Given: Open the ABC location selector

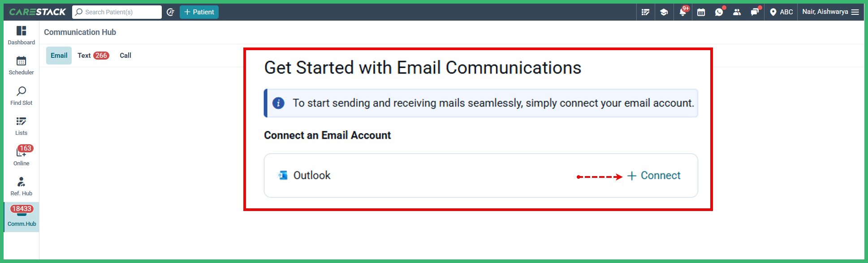Looking at the screenshot, I should tap(781, 12).
